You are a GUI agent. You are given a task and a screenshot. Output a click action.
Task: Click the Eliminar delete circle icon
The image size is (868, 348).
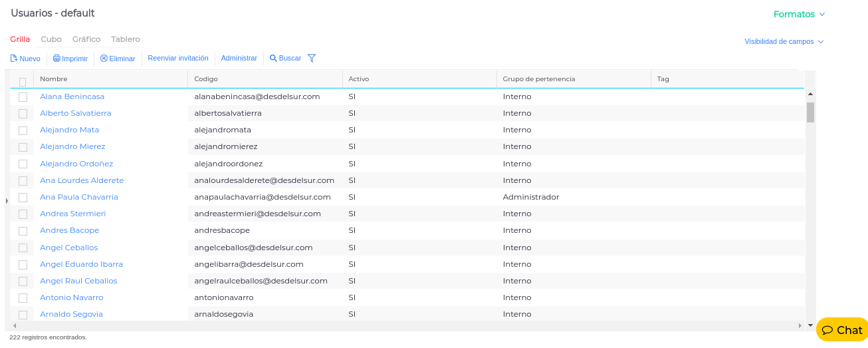pos(104,59)
